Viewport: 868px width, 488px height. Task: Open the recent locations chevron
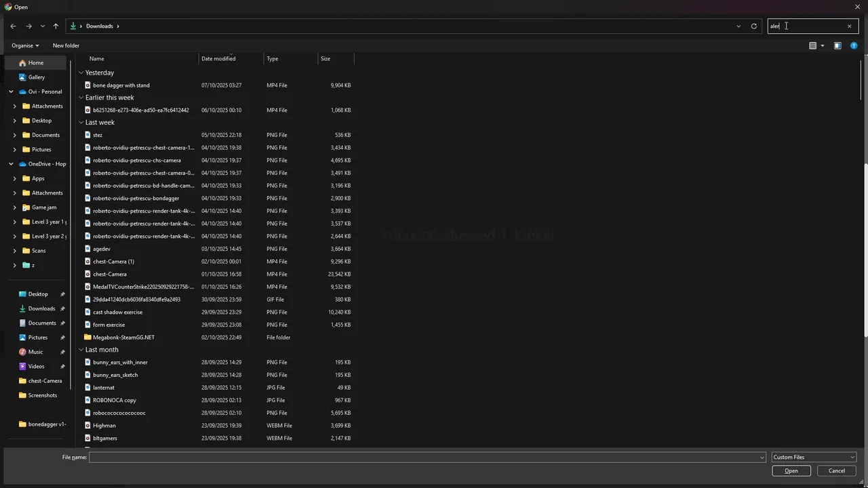(x=42, y=26)
